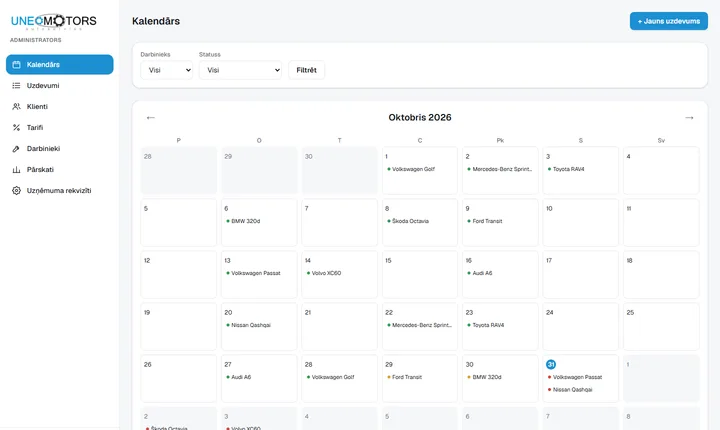Open Mercedes-Benz Sprinter task on October 22
The height and width of the screenshot is (430, 720).
[x=419, y=325]
